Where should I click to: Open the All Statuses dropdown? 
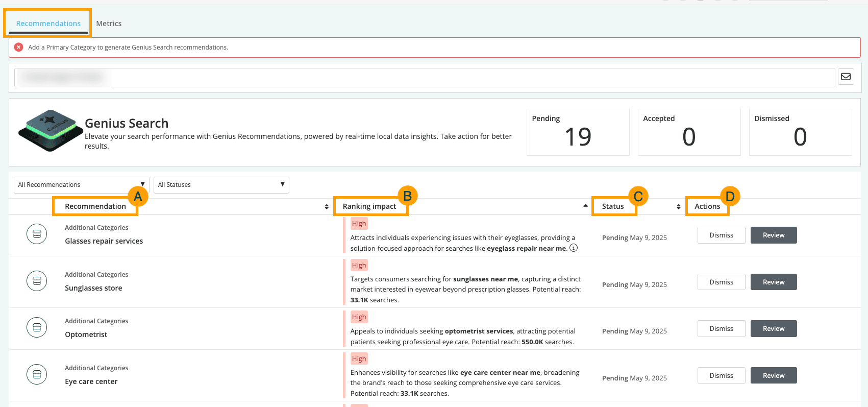point(221,185)
